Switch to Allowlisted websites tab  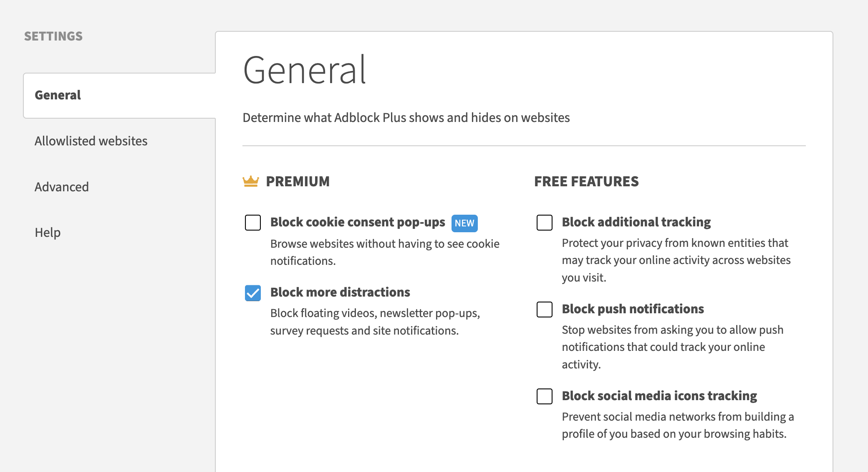pos(91,141)
